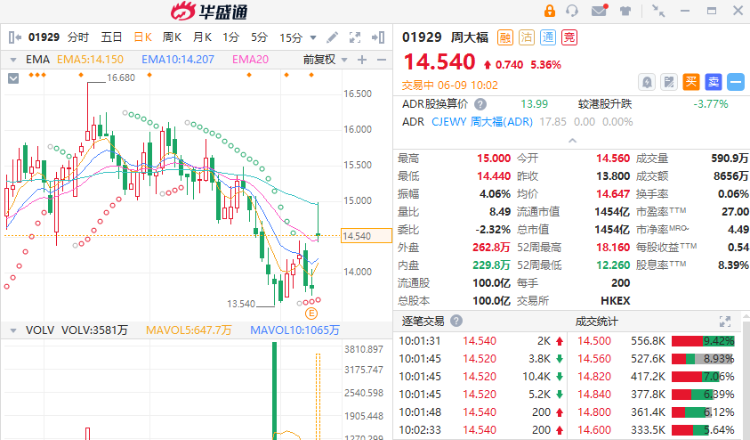Click EMA5:14.150 indicator label

90,59
